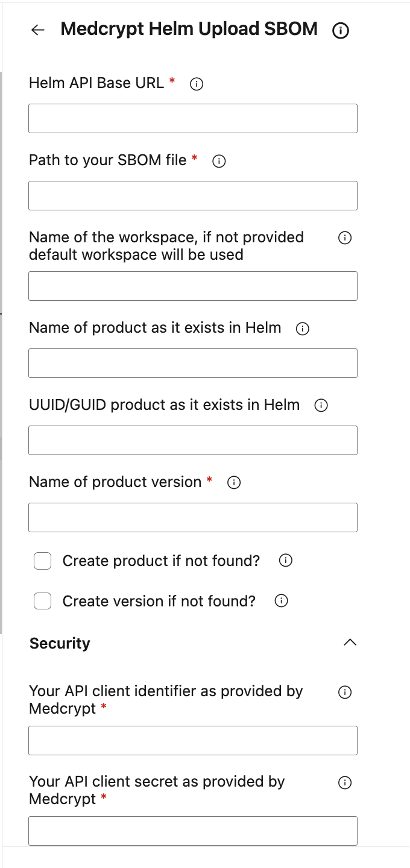
Task: Enable Create product if not found
Action: click(x=42, y=561)
